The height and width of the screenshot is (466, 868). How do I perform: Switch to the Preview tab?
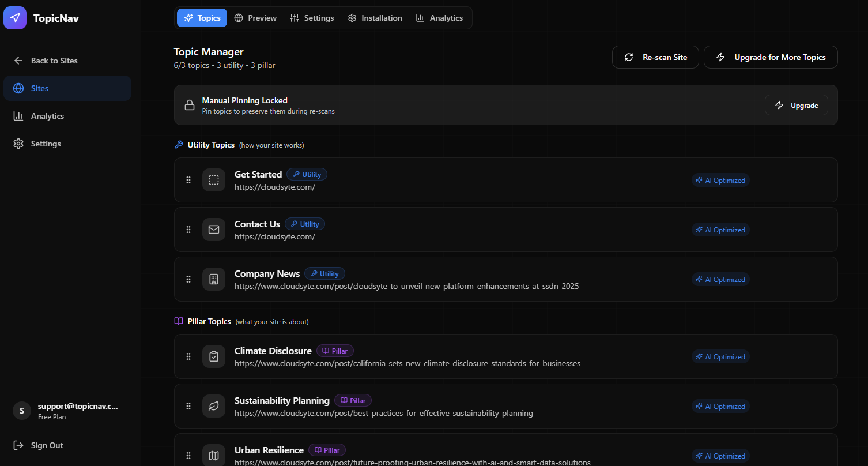point(255,18)
